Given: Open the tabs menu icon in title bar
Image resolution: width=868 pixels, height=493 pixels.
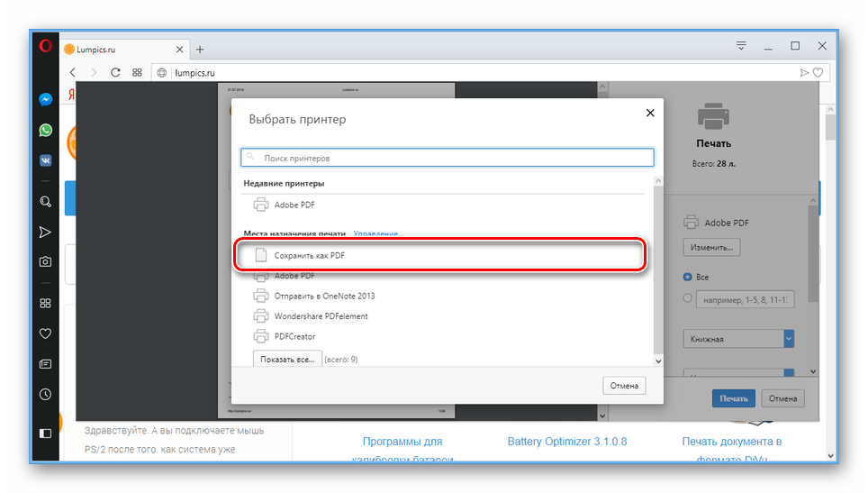Looking at the screenshot, I should (741, 45).
